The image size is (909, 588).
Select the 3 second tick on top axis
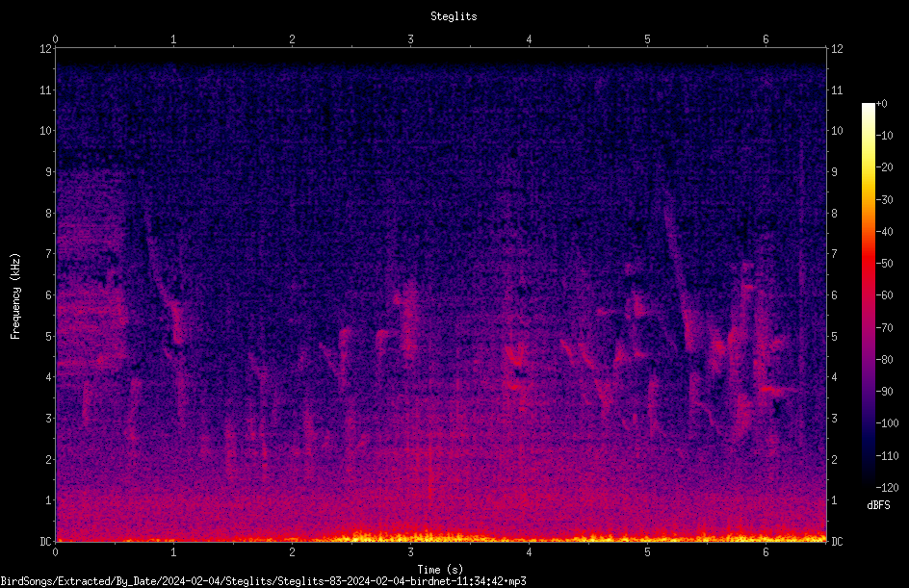click(410, 39)
